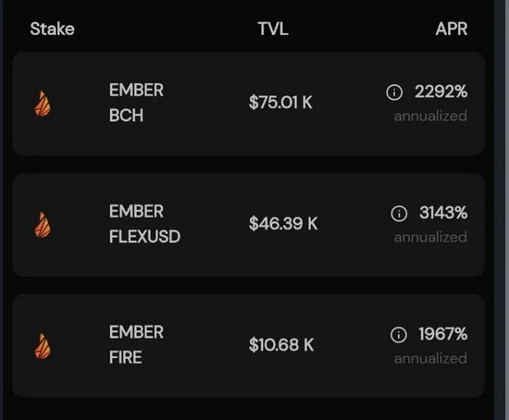Screen dimensions: 509x420
Task: Select the EMBER FIRE pair name
Action: click(x=136, y=345)
